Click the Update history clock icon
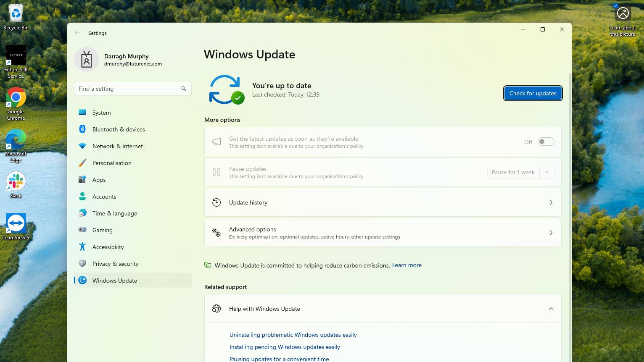 (216, 202)
